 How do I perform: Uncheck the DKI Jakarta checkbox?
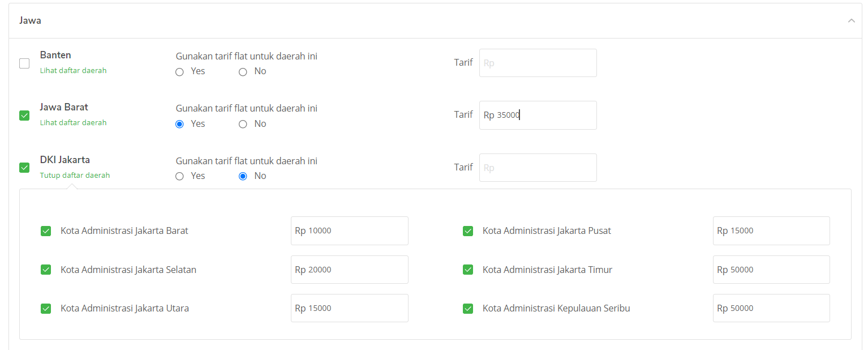tap(24, 168)
